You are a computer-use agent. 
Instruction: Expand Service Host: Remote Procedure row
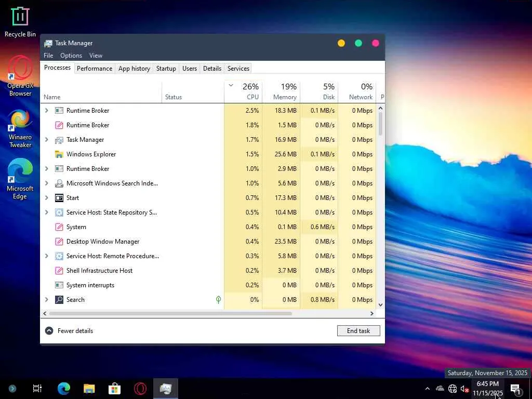47,256
